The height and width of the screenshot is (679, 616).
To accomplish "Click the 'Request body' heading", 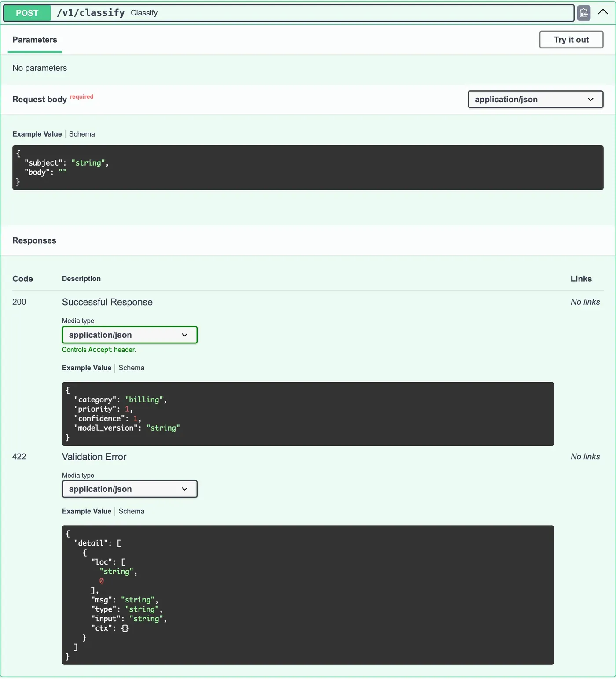I will [x=40, y=100].
